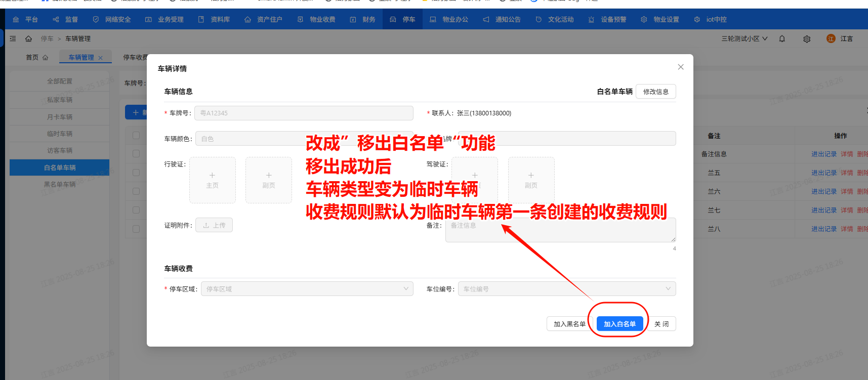Open the 三轮测试小区 community selector
Screen dimensions: 868x380
744,39
